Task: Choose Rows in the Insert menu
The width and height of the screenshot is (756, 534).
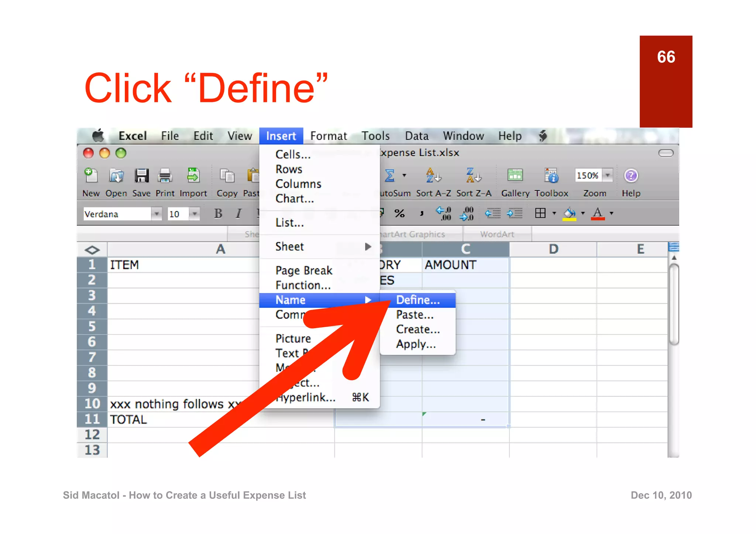Action: click(x=320, y=169)
